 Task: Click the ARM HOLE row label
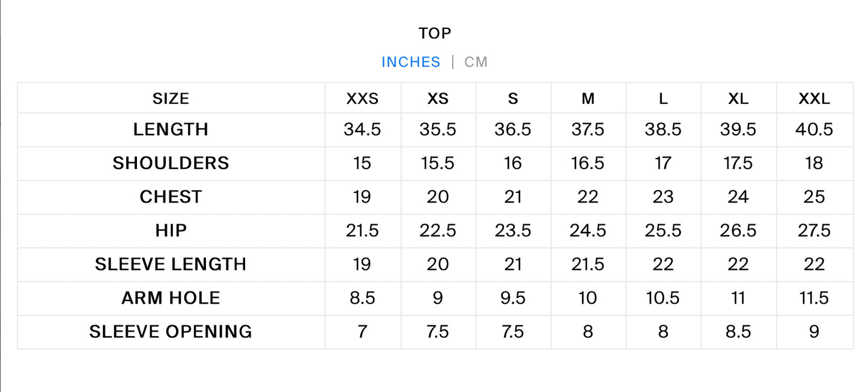[171, 298]
